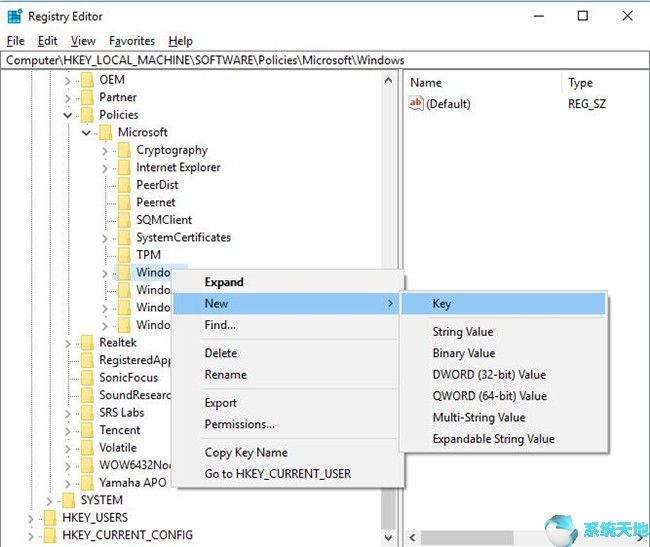650x547 pixels.
Task: Click the Internet Explorer folder icon
Action: pyautogui.click(x=124, y=167)
